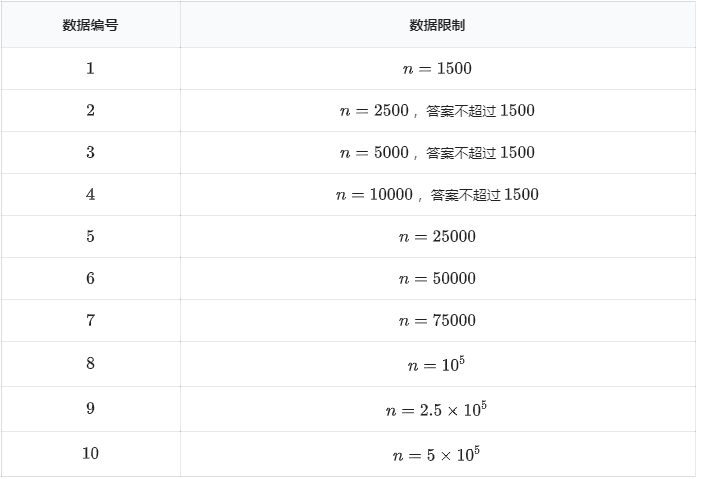Click the n = 75000 cell
The image size is (701, 479).
pyautogui.click(x=437, y=321)
